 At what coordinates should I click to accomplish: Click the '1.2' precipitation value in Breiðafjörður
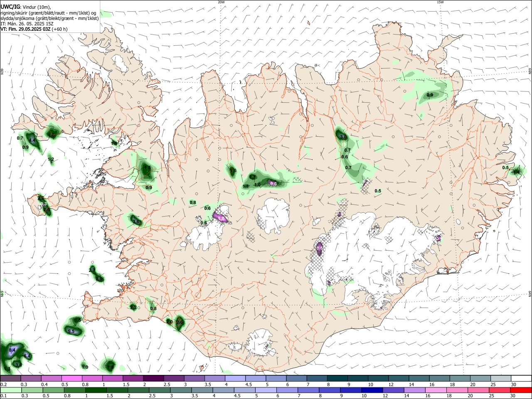[51, 160]
